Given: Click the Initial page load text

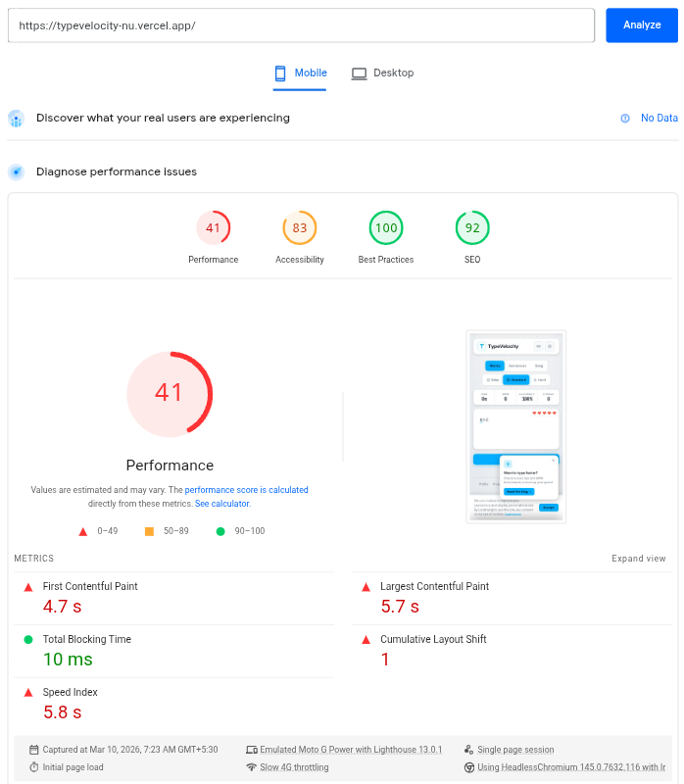Looking at the screenshot, I should [73, 767].
